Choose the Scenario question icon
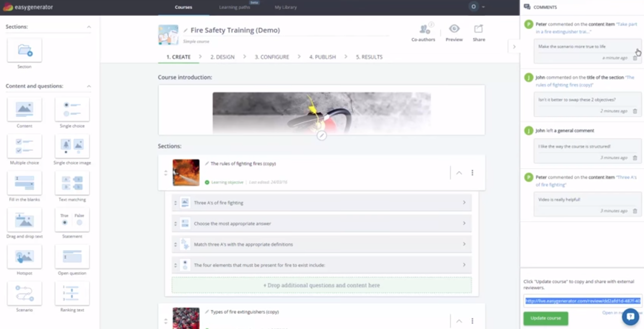The height and width of the screenshot is (329, 644). [x=25, y=294]
